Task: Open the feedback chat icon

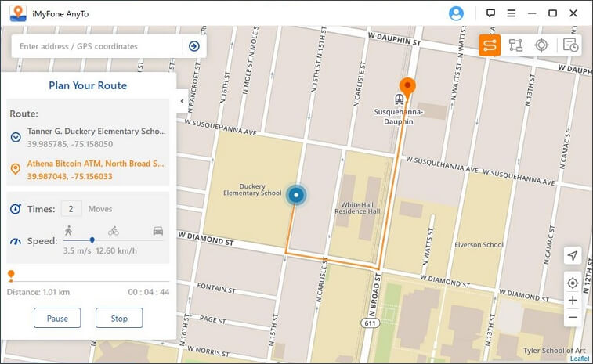Action: point(490,13)
